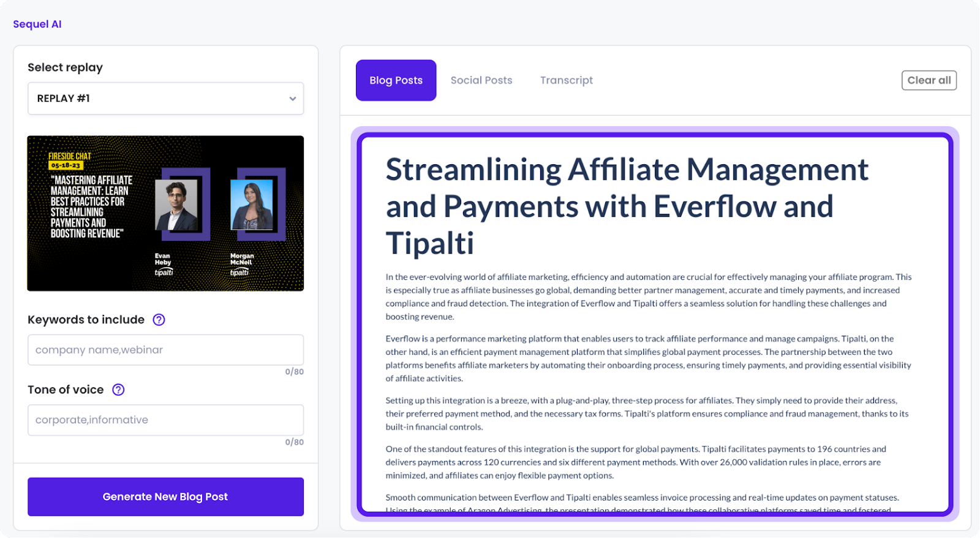
Task: Click the 'Keywords to include' label text
Action: coord(86,320)
